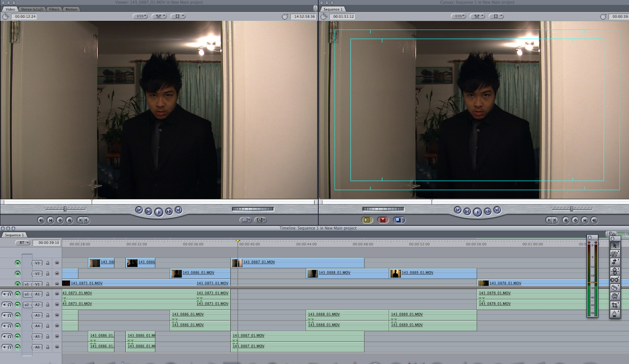
Task: Open the Viewer's 65% zoom dropdown
Action: [x=140, y=16]
